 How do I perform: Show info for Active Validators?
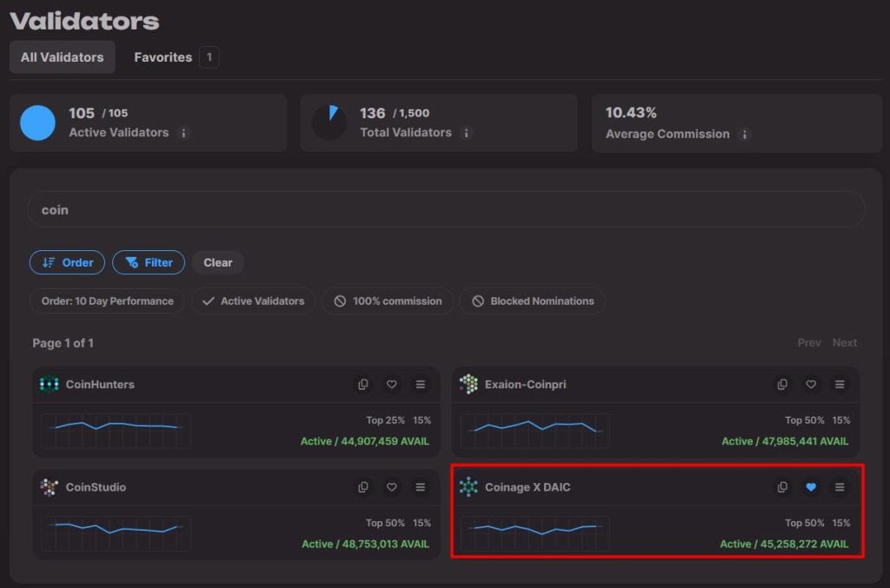[x=183, y=133]
